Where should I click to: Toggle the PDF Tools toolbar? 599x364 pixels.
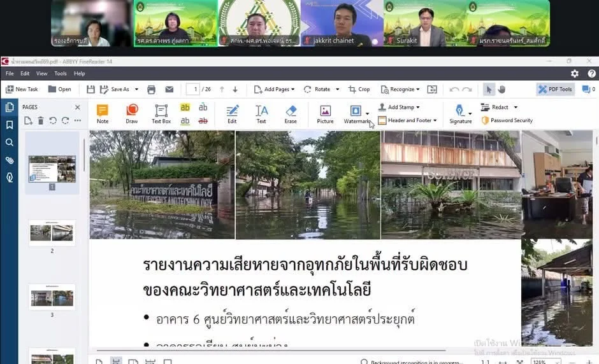[x=556, y=89]
